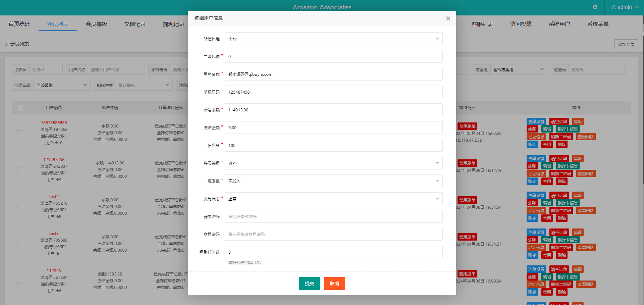Click the orange 取消 cancel button

click(334, 284)
